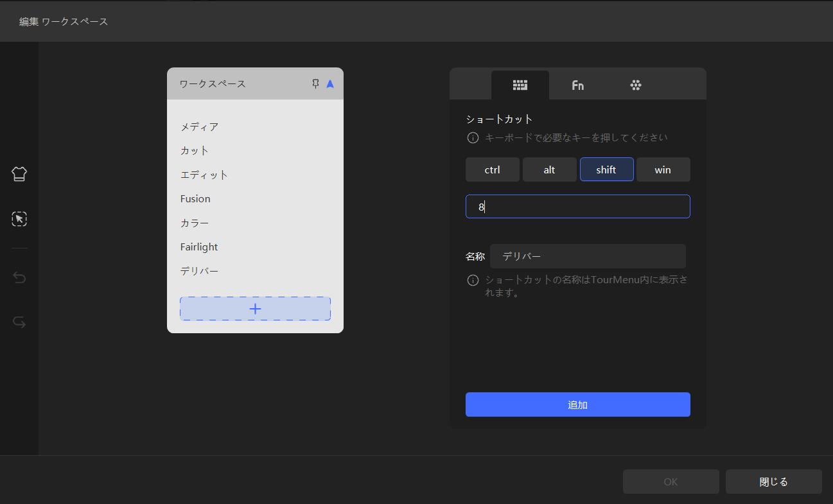Add a new menu item with plus button
Screen dimensions: 833x504
(256, 309)
